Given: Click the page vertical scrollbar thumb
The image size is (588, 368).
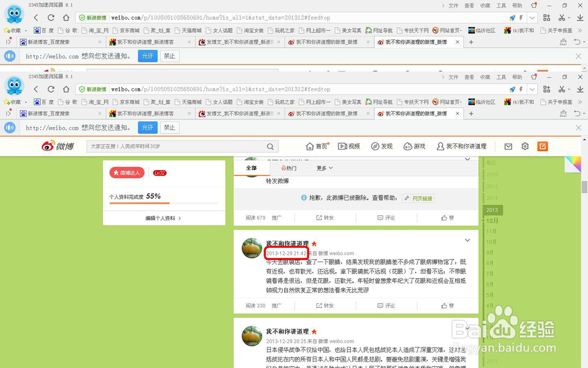Looking at the screenshot, I should coord(584,187).
